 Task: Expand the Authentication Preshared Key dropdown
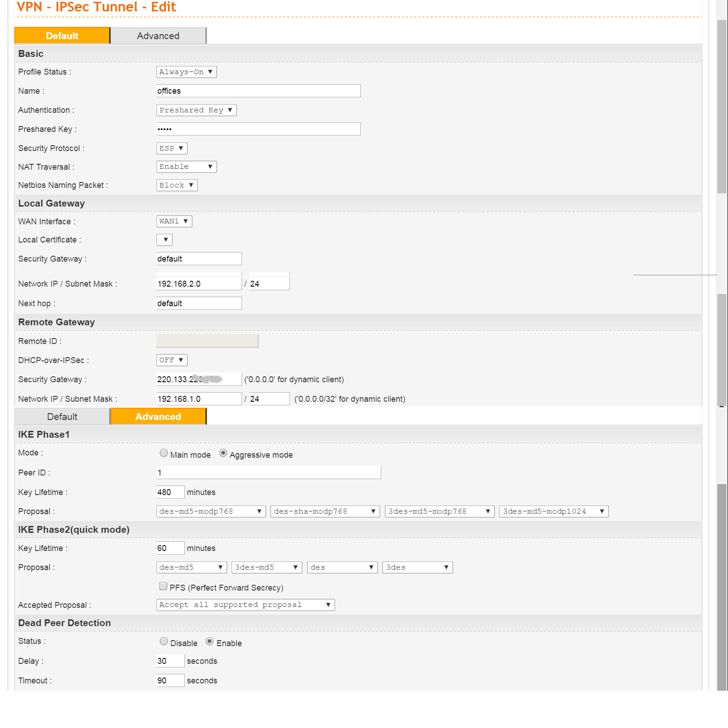tap(196, 110)
